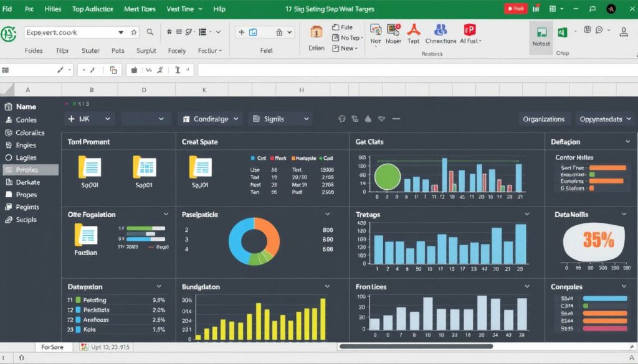638x364 pixels.
Task: Click the headset icon in dashboard toolbar
Action: click(342, 119)
